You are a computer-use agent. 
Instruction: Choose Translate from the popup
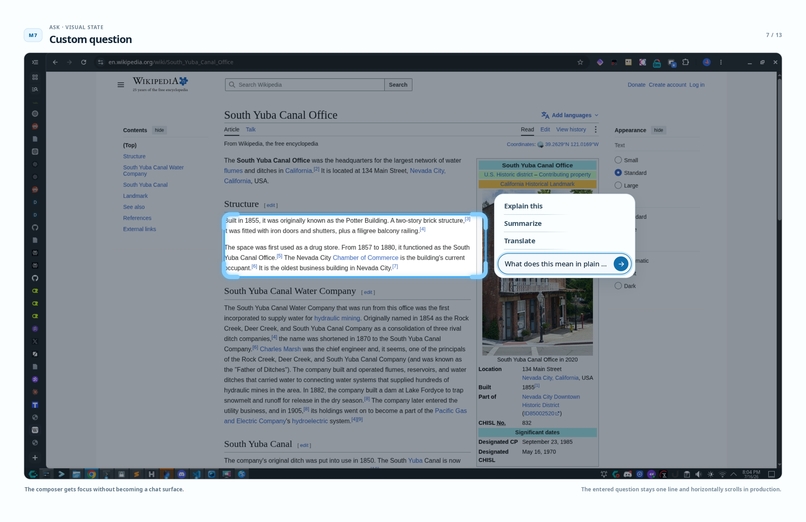click(520, 241)
